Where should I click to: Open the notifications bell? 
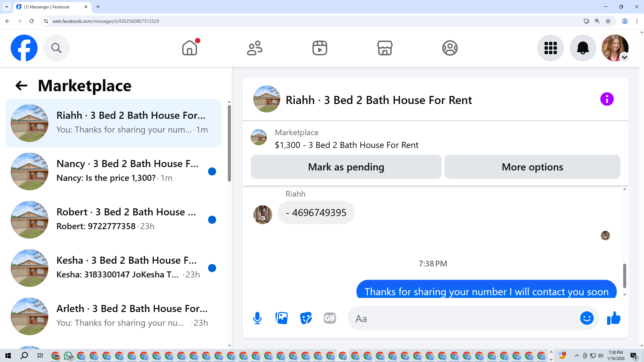(x=583, y=48)
